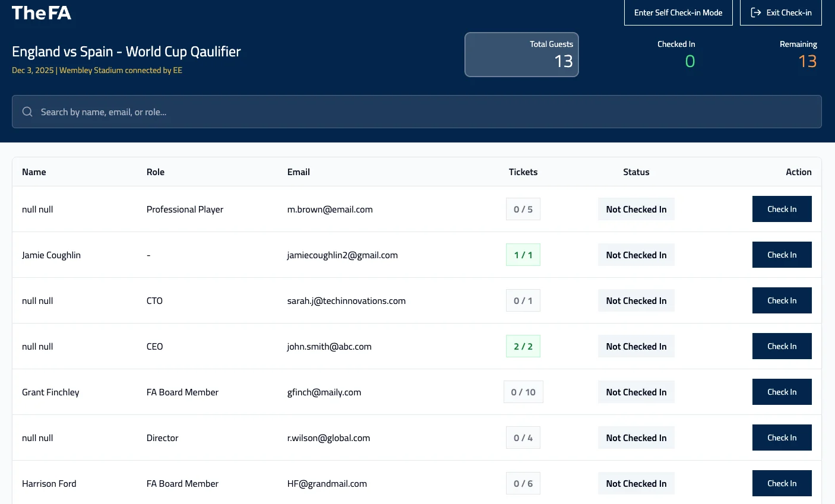Select the Total Guests stat card
This screenshot has width=835, height=504.
(521, 55)
